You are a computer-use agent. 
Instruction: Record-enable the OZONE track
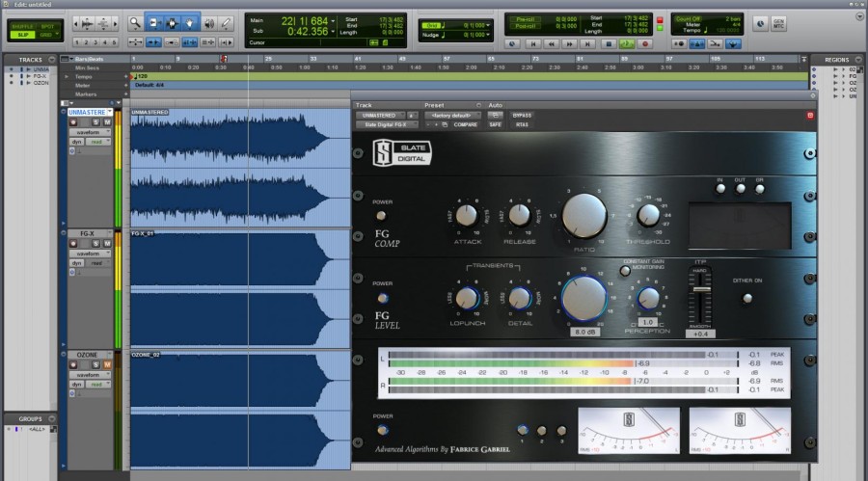tap(73, 364)
